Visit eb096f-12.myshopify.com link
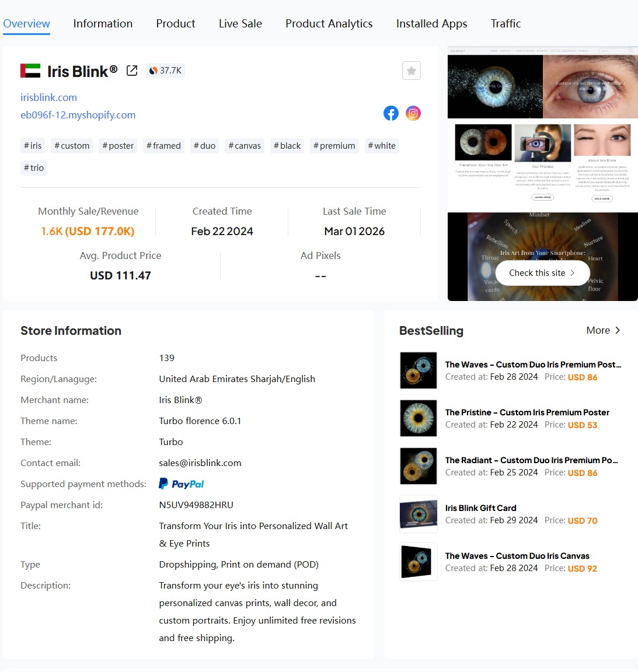The height and width of the screenshot is (672, 638). (x=78, y=116)
